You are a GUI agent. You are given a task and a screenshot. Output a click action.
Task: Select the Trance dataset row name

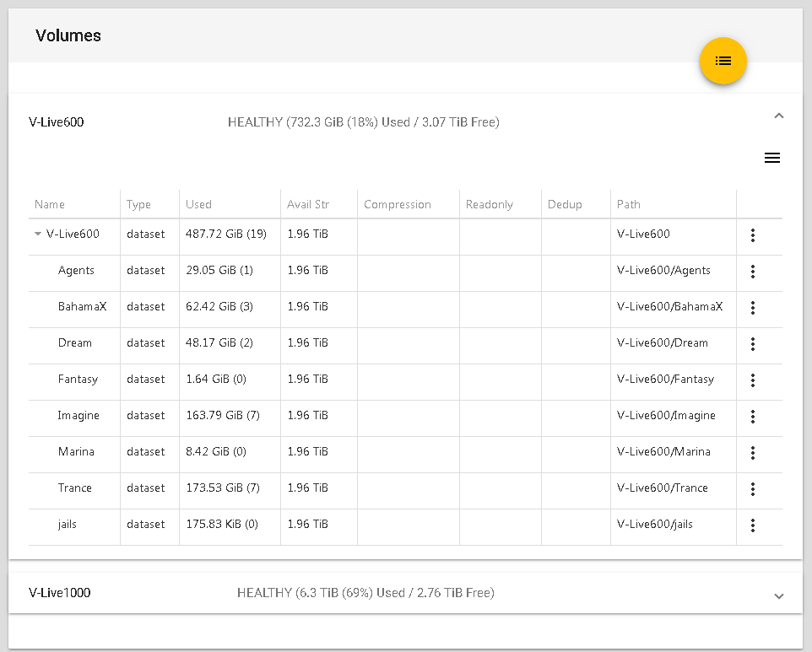(x=75, y=488)
